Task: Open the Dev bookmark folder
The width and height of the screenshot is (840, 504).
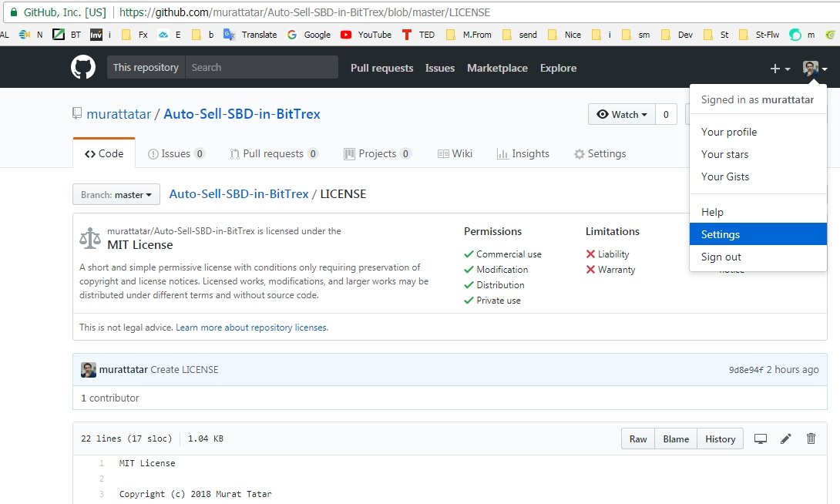Action: point(677,35)
